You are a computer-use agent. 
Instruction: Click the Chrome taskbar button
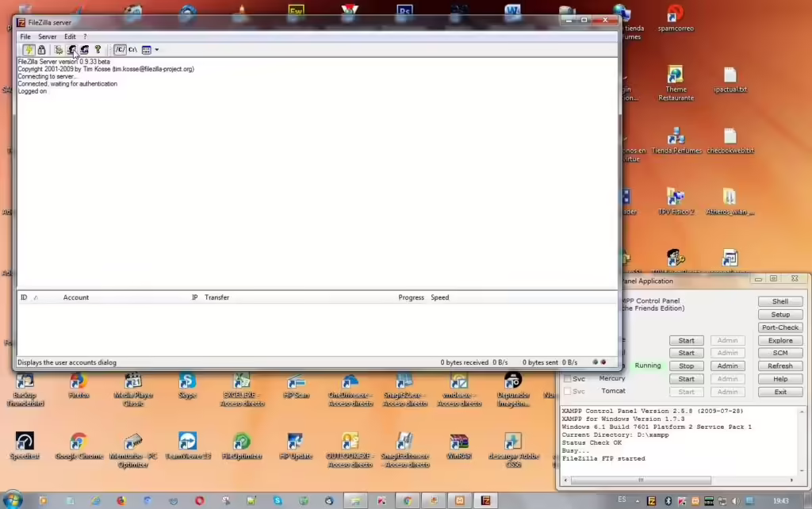click(408, 500)
